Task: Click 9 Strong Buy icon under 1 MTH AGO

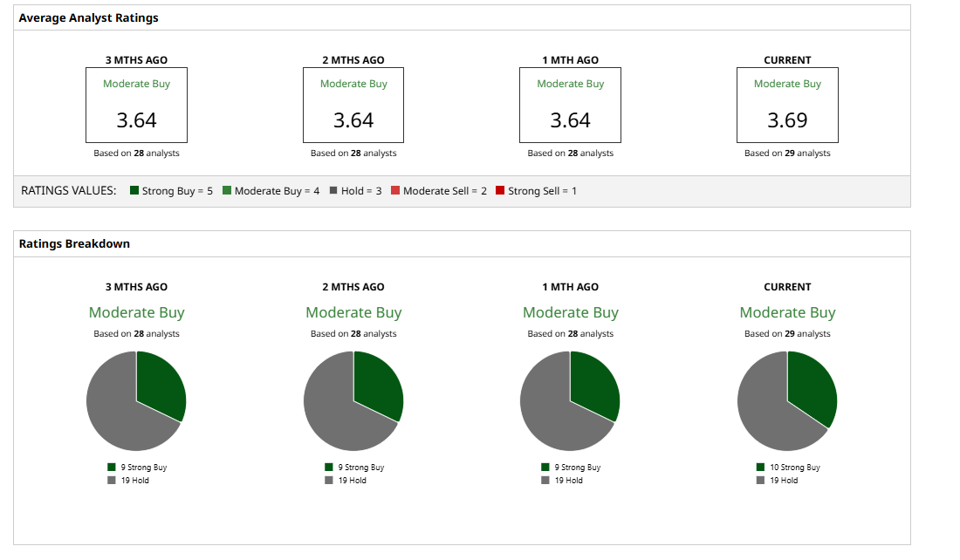Action: [x=545, y=467]
